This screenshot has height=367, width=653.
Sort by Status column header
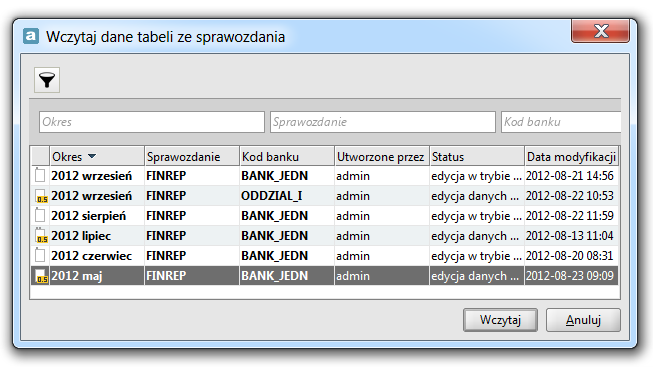pos(476,156)
